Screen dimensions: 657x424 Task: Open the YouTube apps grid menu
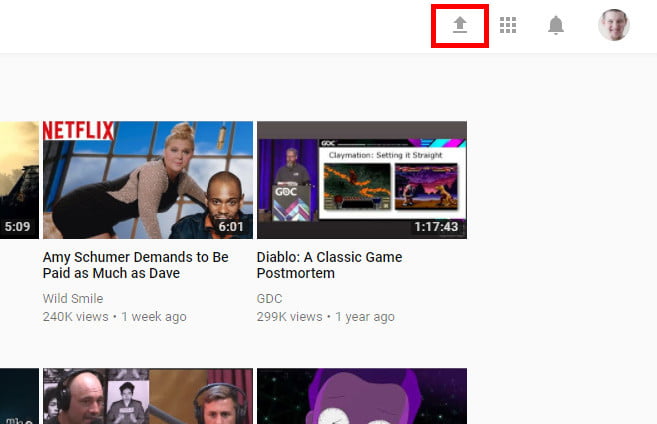point(508,26)
